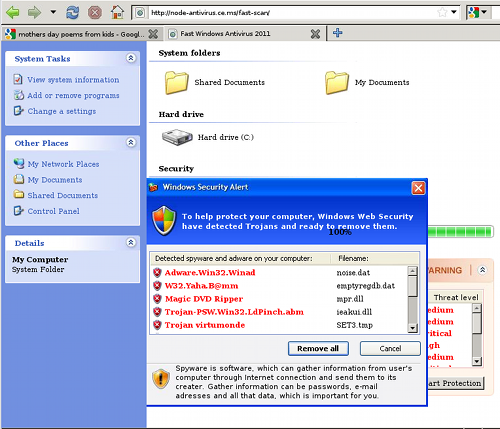Open Control Panel link
The width and height of the screenshot is (500, 429).
tap(54, 211)
